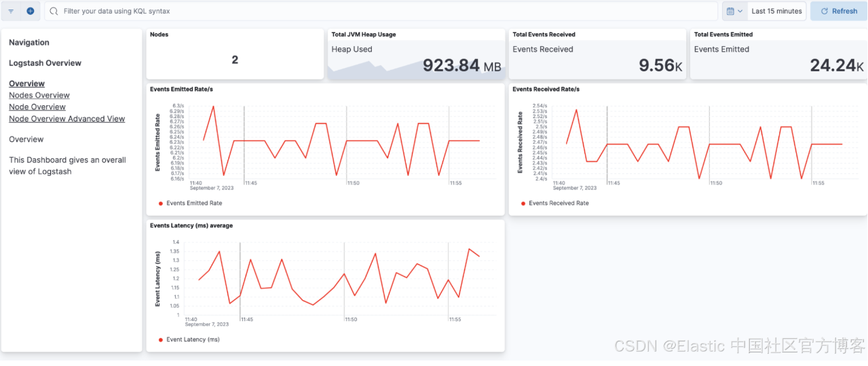Open the Nodes Overview link
868x366 pixels.
tap(39, 95)
